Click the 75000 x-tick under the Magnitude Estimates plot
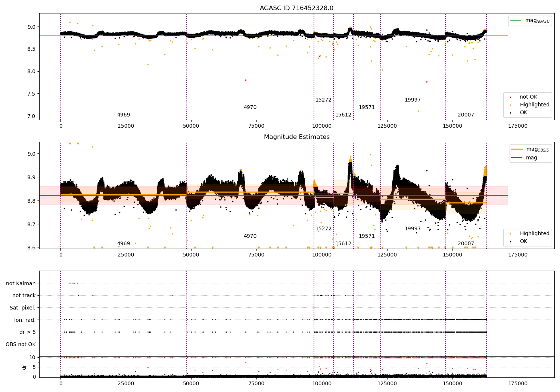This screenshot has height=392, width=560. pyautogui.click(x=256, y=255)
